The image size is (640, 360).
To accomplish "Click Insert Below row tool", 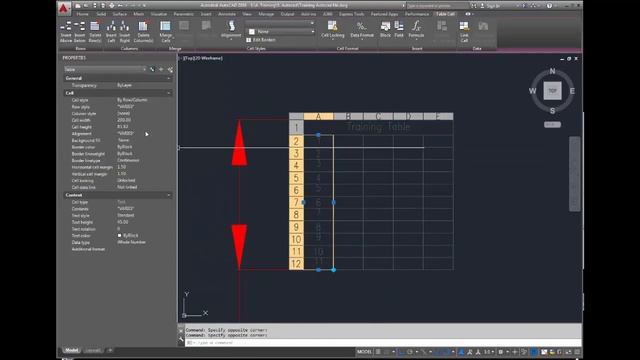I will [x=80, y=32].
